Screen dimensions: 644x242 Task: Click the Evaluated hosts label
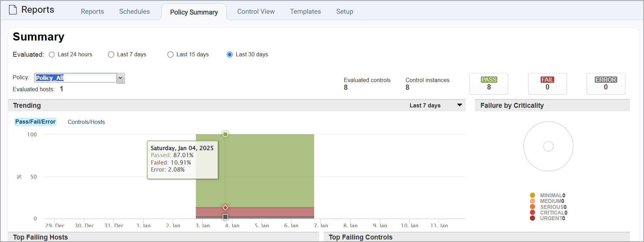[x=34, y=89]
